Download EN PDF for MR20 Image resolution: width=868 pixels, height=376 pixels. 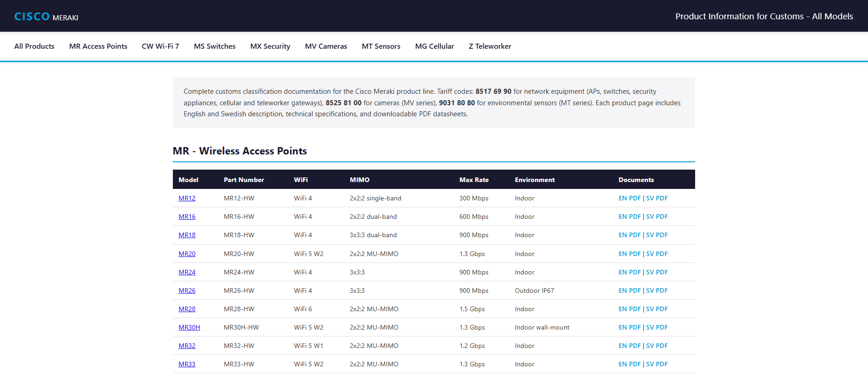629,254
